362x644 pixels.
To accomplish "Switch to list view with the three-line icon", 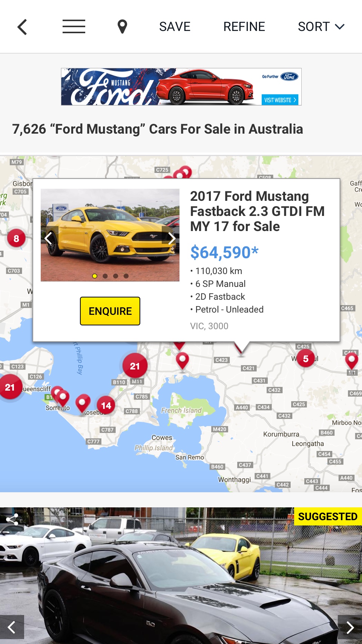I will click(74, 27).
